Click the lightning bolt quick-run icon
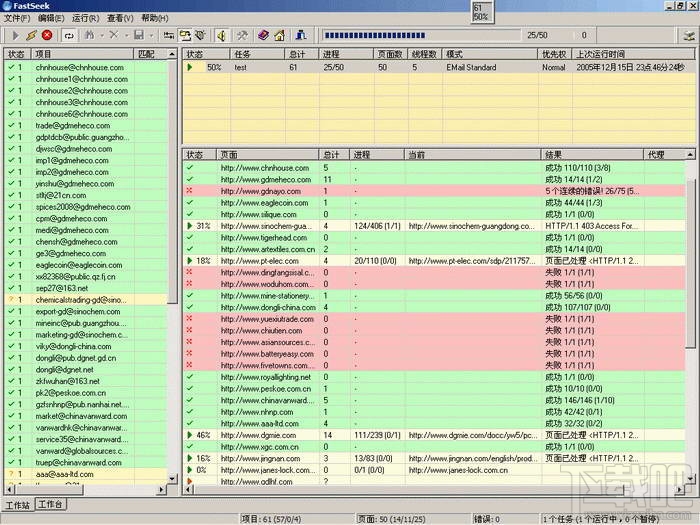Image resolution: width=700 pixels, height=525 pixels. (31, 35)
